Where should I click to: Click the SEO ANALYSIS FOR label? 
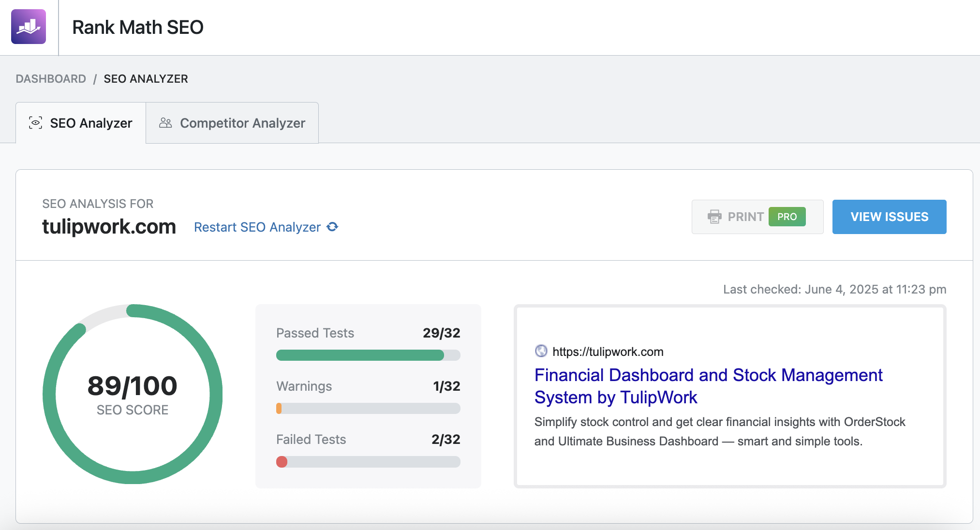pos(98,204)
